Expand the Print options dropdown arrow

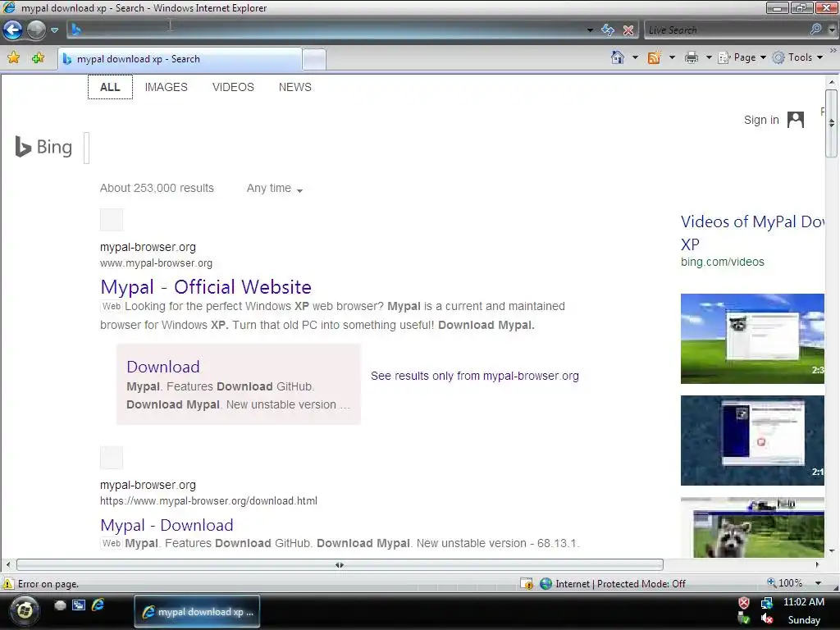click(708, 57)
